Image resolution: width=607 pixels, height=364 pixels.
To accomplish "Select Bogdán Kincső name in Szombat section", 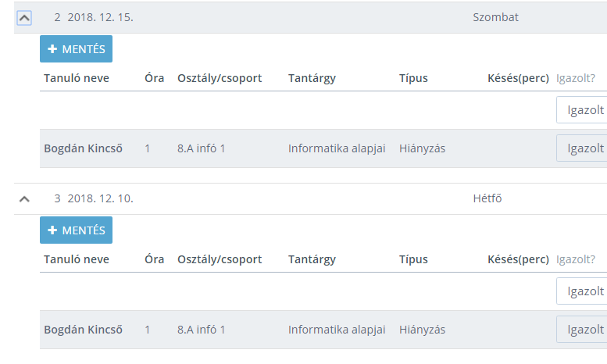I will click(x=83, y=148).
